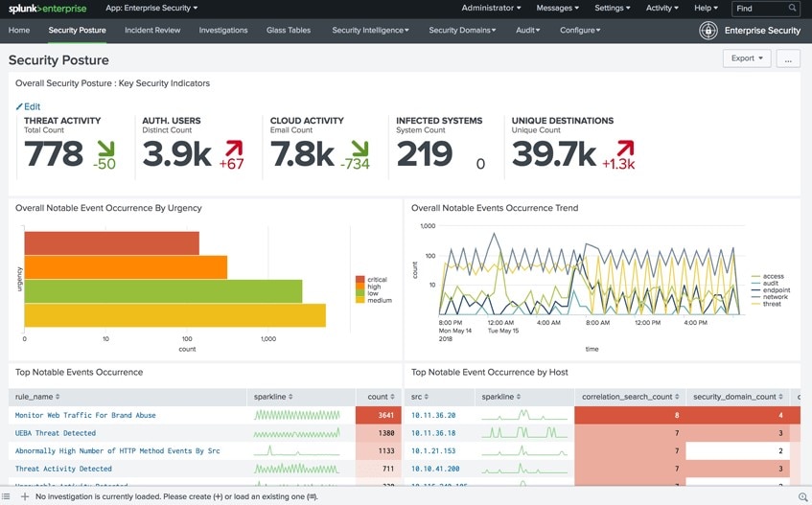Click the 219 Infected Systems value
This screenshot has height=505, width=812.
(425, 154)
